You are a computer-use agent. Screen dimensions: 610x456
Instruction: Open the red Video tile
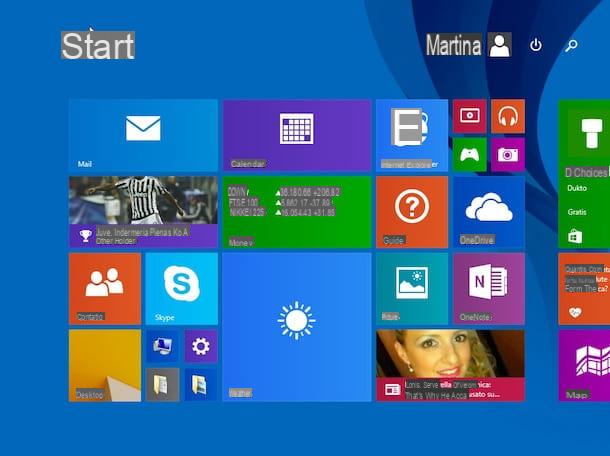[469, 116]
